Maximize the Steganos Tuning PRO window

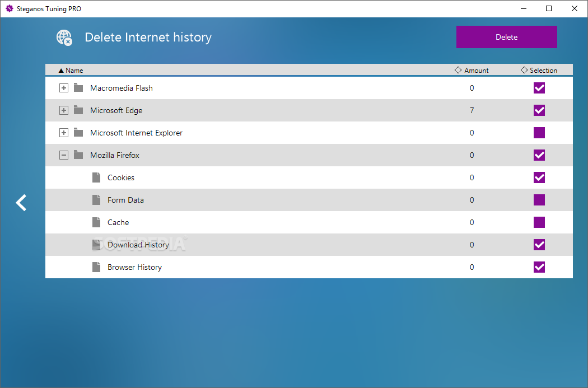coord(549,8)
